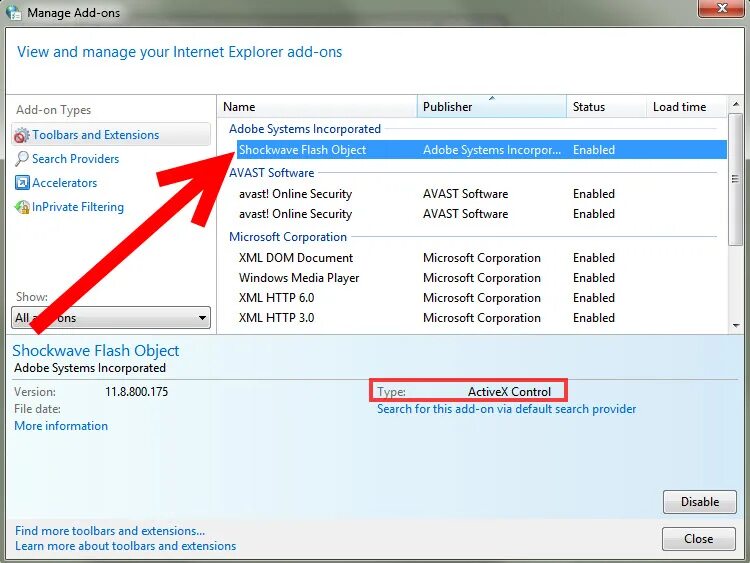The image size is (750, 563).
Task: Select the XML DOM Document row
Action: pyautogui.click(x=482, y=258)
